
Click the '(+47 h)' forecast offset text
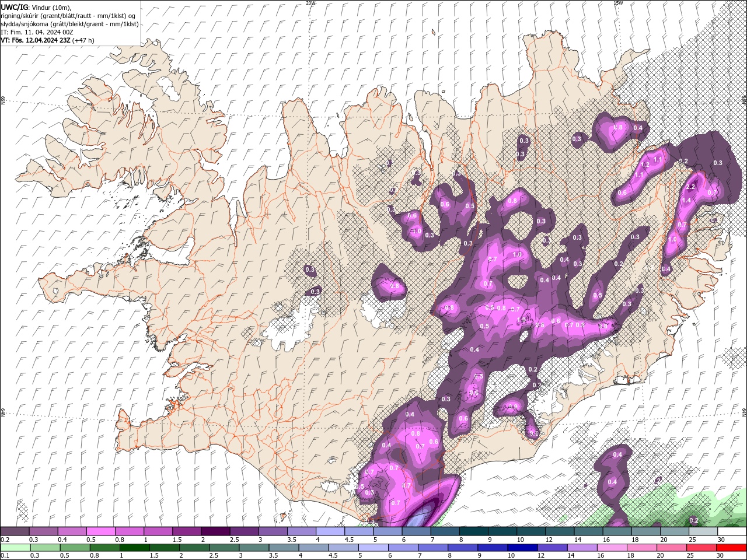coord(83,40)
